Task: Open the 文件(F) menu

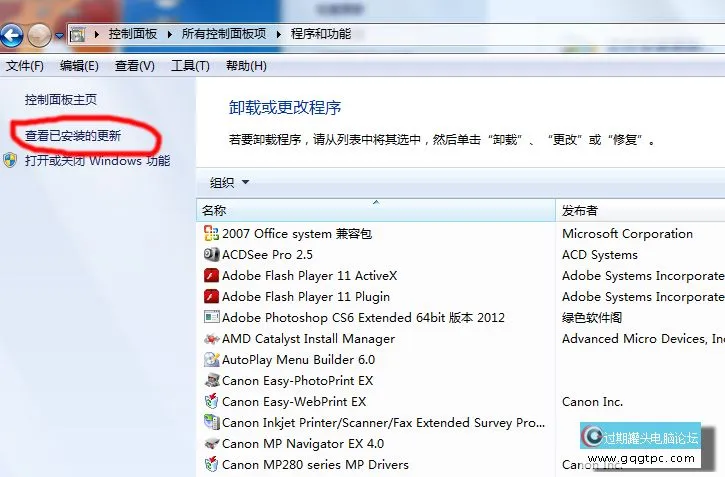Action: tap(25, 66)
